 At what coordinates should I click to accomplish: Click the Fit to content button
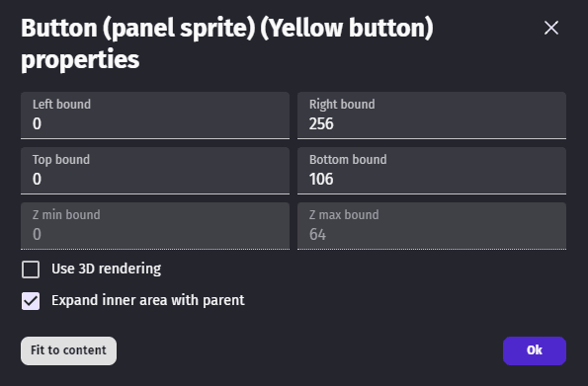point(68,350)
